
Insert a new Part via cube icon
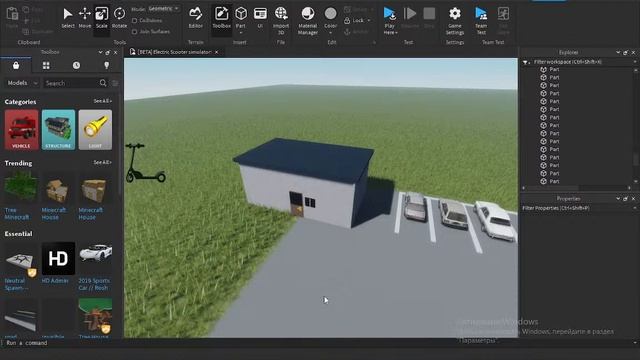click(x=241, y=14)
